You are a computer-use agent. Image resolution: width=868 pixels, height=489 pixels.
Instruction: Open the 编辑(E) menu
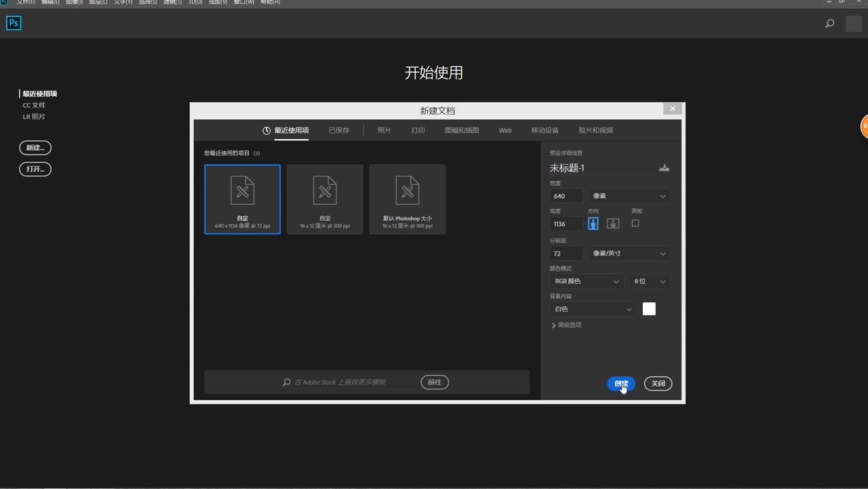[50, 3]
